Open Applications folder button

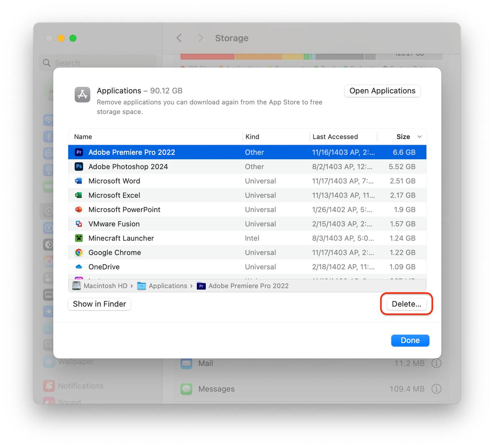click(x=382, y=91)
